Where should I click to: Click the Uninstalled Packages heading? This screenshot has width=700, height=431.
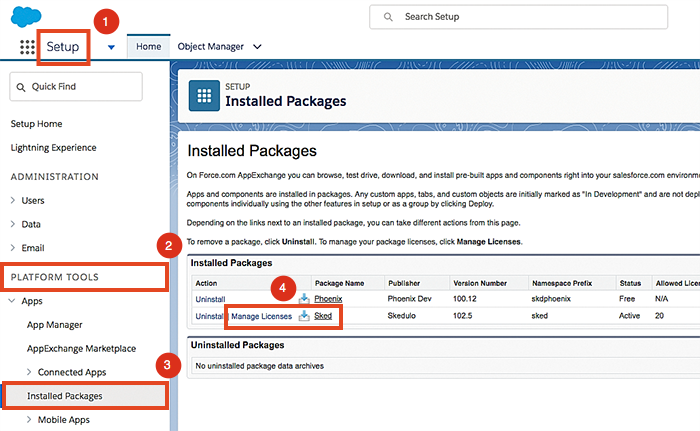pos(238,345)
